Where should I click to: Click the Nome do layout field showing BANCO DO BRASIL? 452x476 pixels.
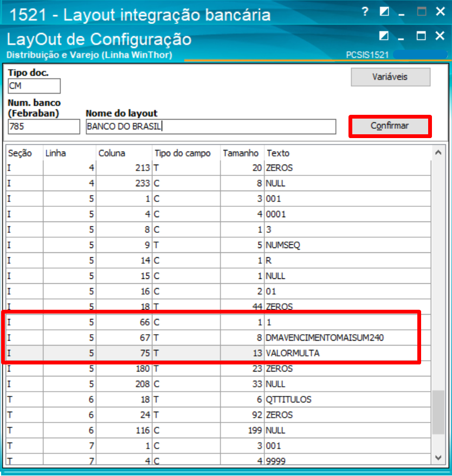coord(210,126)
